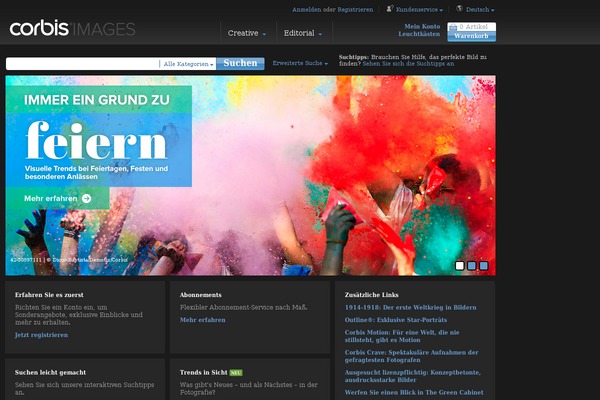Open the Deutsch language dropdown
The image size is (600, 400).
pyautogui.click(x=480, y=10)
